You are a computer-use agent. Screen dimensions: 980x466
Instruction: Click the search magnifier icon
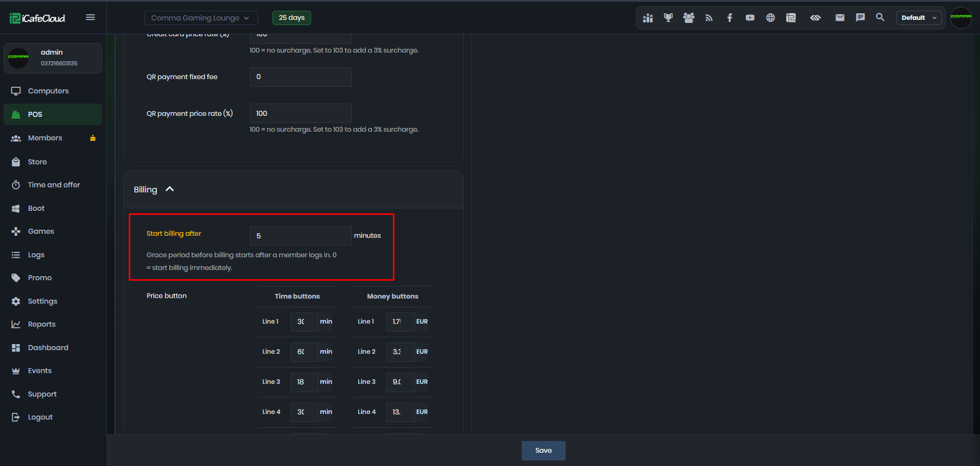click(880, 17)
